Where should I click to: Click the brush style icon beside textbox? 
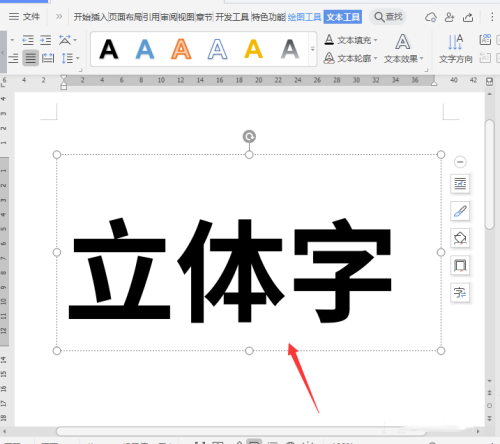pos(460,211)
